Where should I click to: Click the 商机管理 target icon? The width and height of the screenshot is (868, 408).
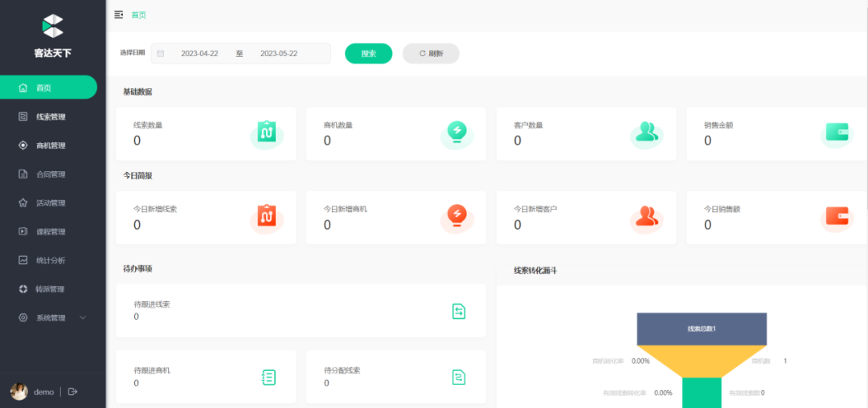coord(23,145)
